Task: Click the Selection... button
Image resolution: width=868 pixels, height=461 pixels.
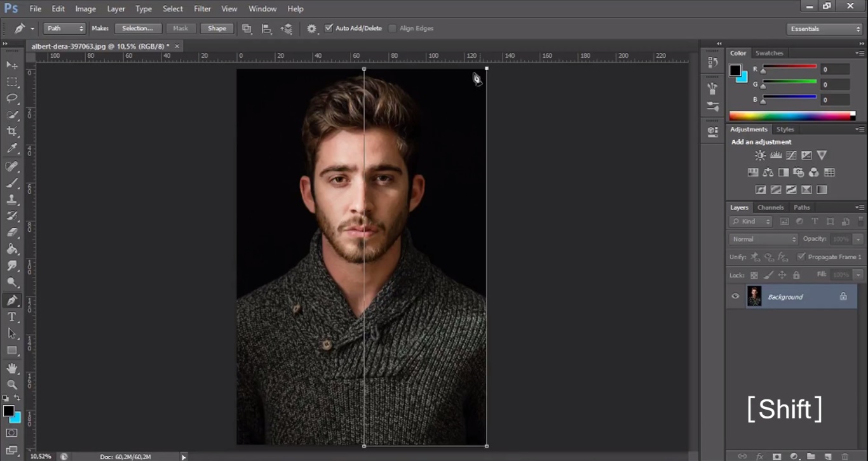Action: point(138,29)
